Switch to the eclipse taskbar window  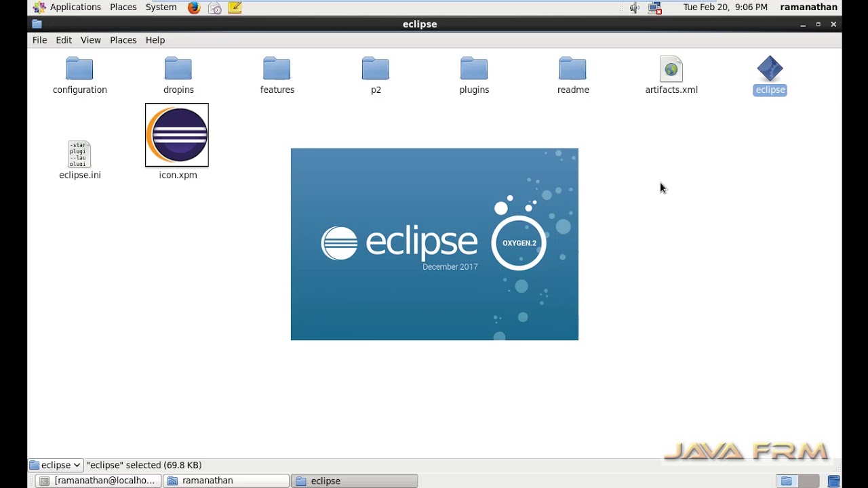point(354,481)
